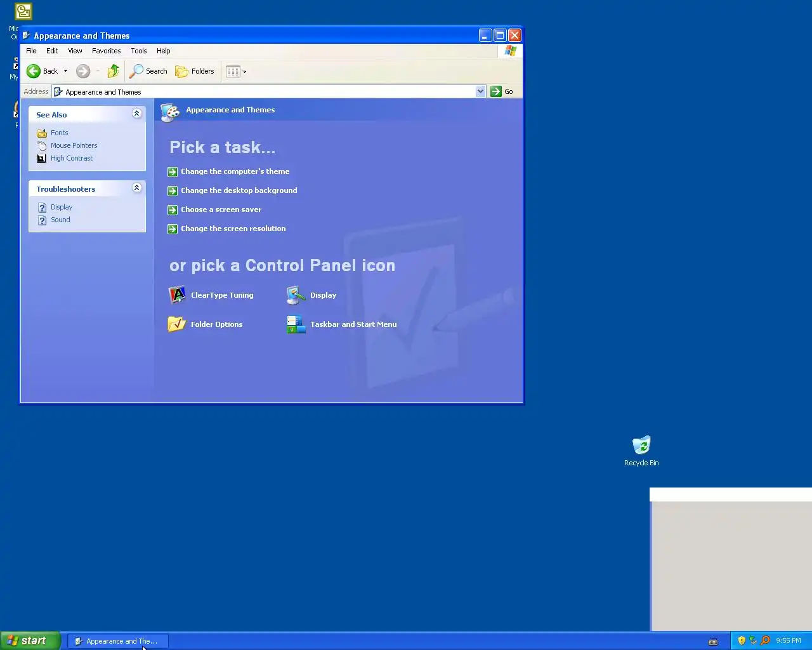Open the Tools menu

[139, 51]
